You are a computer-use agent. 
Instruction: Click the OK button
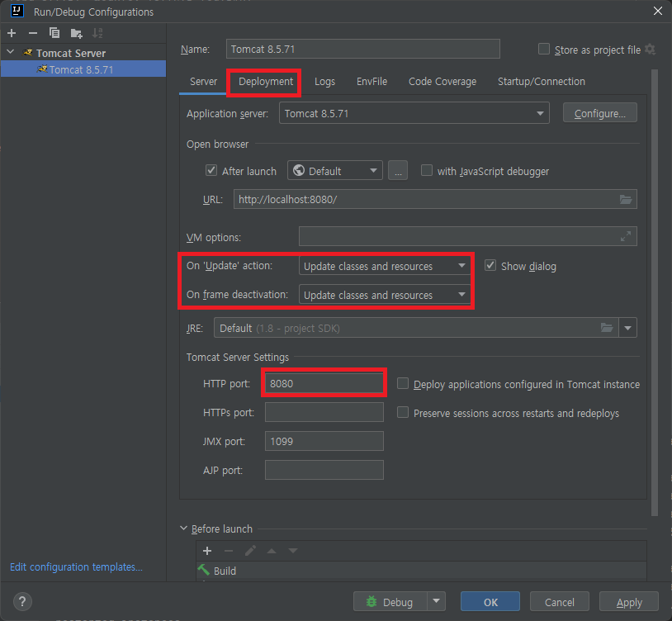pyautogui.click(x=490, y=602)
